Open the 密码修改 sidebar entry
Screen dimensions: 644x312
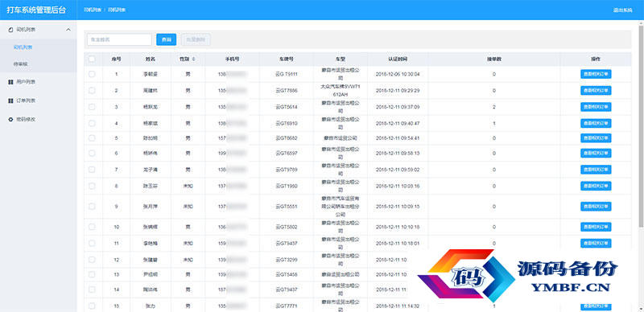point(26,120)
